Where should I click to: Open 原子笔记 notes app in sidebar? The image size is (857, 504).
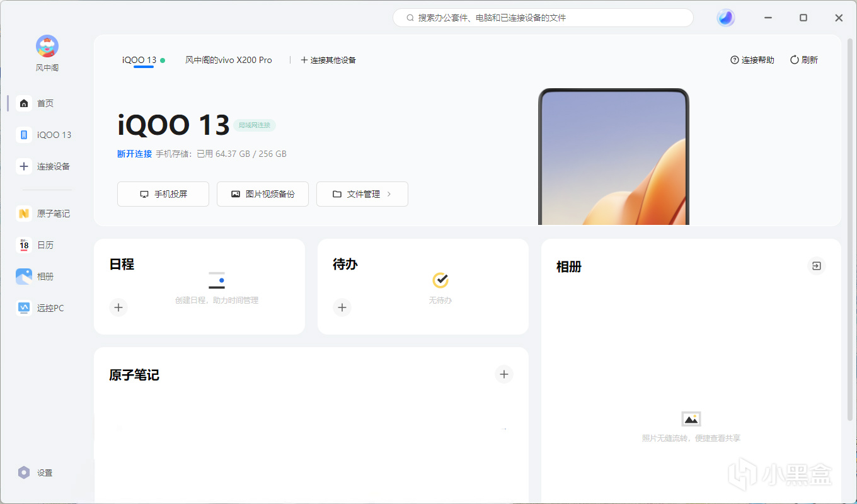pyautogui.click(x=43, y=214)
